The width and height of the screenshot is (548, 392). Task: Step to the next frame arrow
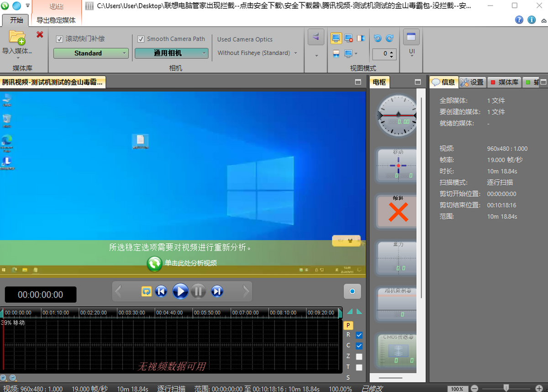coord(246,291)
